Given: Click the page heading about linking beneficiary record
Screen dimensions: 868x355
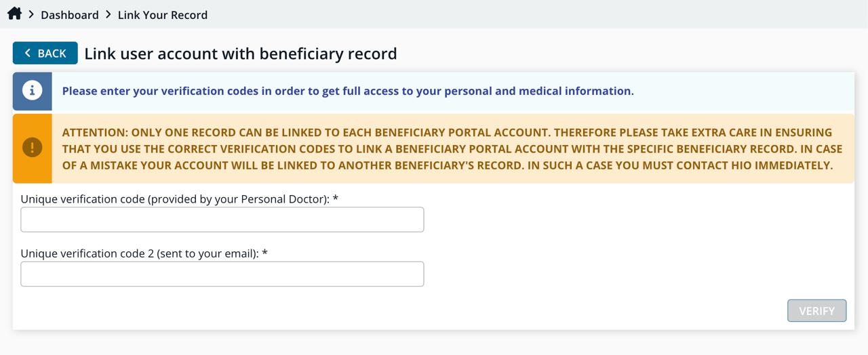Looking at the screenshot, I should (x=241, y=54).
